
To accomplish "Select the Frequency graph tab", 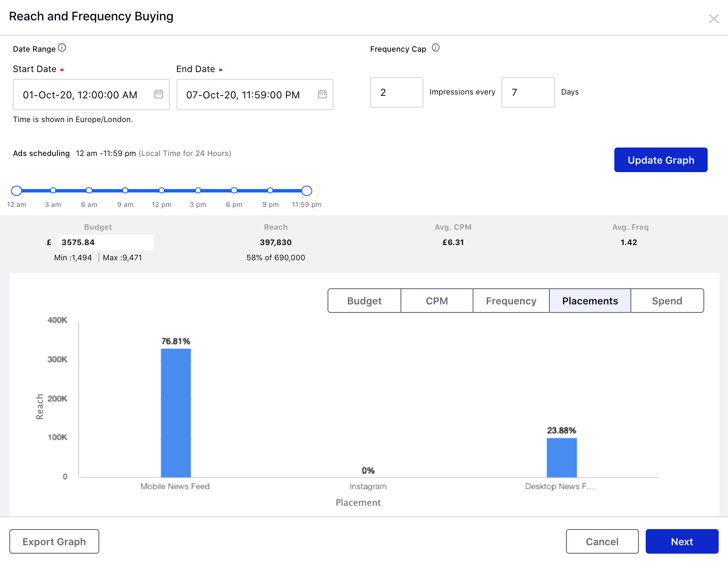I will (x=511, y=301).
